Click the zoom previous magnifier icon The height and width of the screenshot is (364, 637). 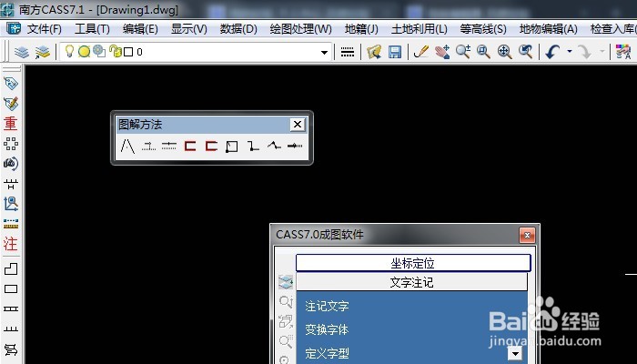[x=525, y=52]
